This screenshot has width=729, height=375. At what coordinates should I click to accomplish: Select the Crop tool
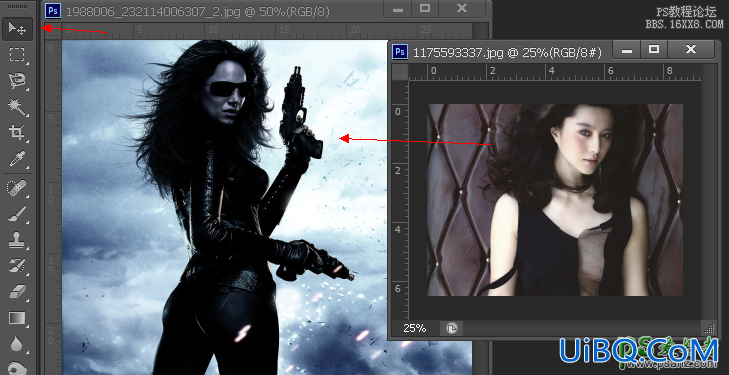point(18,133)
